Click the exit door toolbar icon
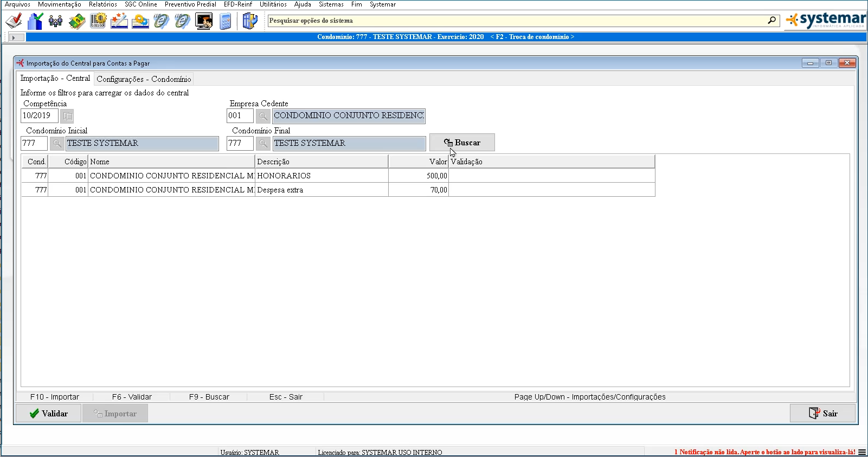 (x=249, y=21)
